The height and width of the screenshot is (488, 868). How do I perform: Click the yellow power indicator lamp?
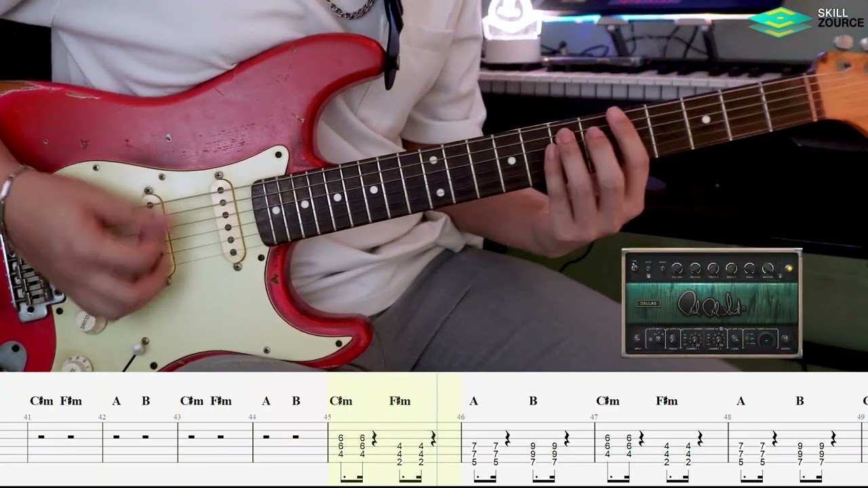click(x=788, y=268)
